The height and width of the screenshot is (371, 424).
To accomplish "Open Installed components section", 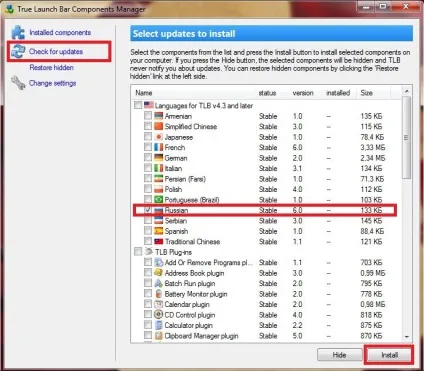I will coord(60,33).
